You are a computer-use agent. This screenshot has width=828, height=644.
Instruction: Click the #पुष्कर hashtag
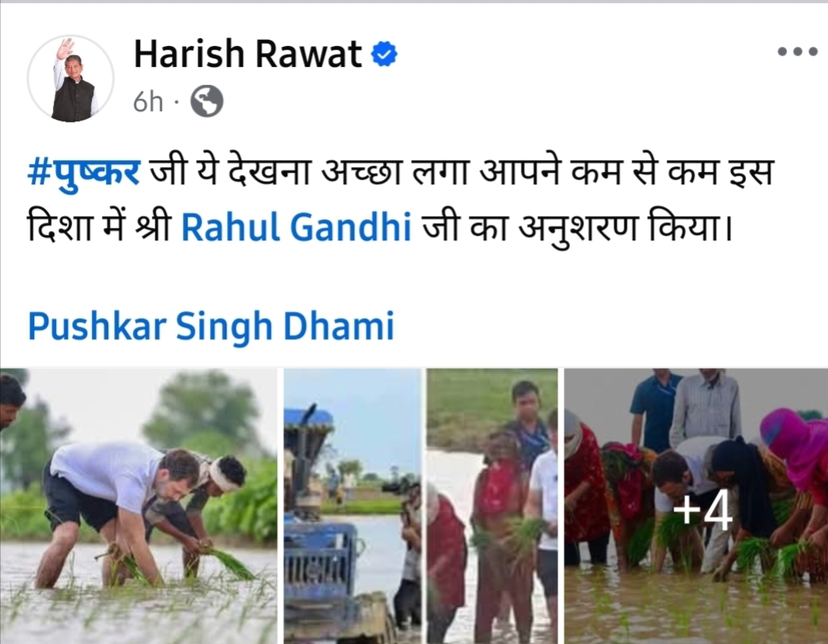(84, 172)
